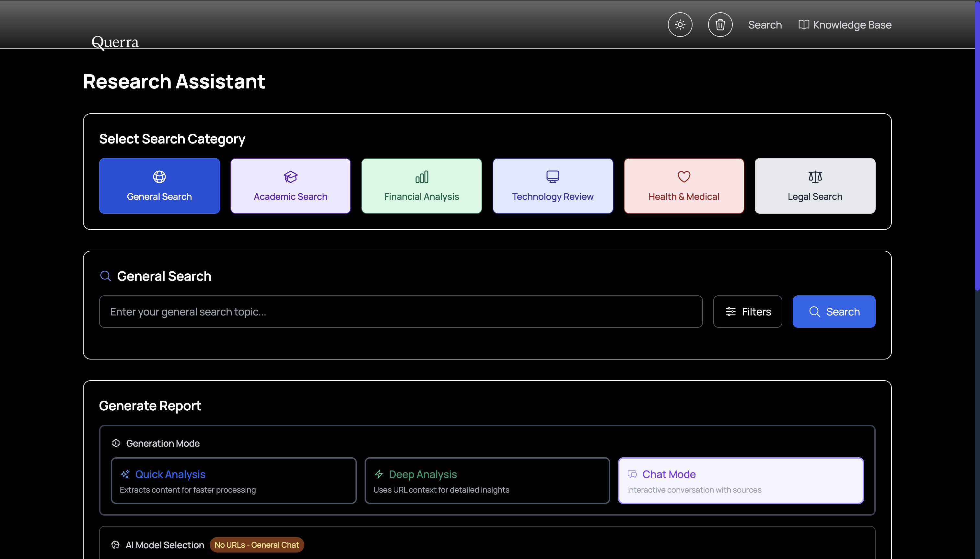Click the monitor Technology Review icon
980x559 pixels.
(553, 177)
